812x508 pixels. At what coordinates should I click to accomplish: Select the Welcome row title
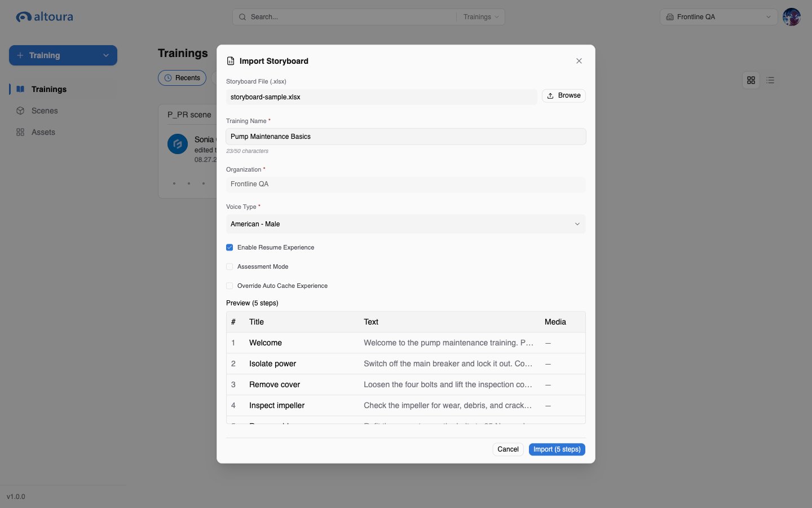[x=266, y=343]
